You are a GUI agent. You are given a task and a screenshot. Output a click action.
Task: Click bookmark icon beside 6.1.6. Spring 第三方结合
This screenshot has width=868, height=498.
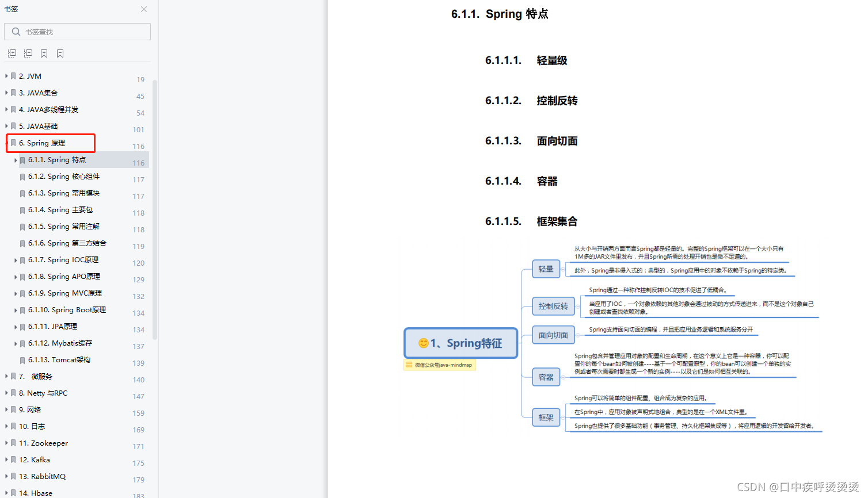coord(22,244)
